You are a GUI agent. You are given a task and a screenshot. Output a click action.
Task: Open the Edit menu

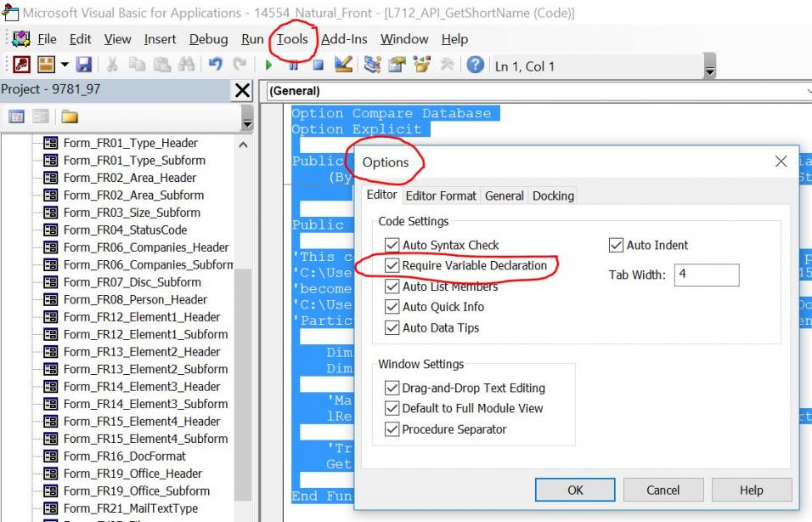point(81,39)
